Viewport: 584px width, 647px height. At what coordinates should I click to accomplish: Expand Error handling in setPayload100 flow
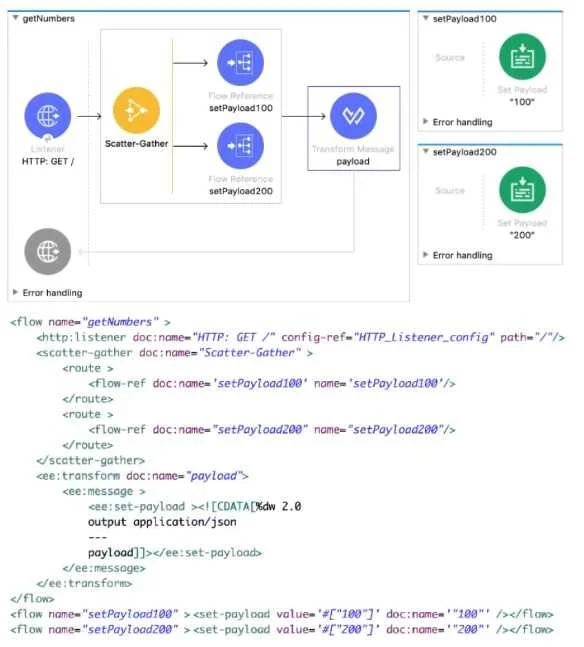[x=426, y=121]
